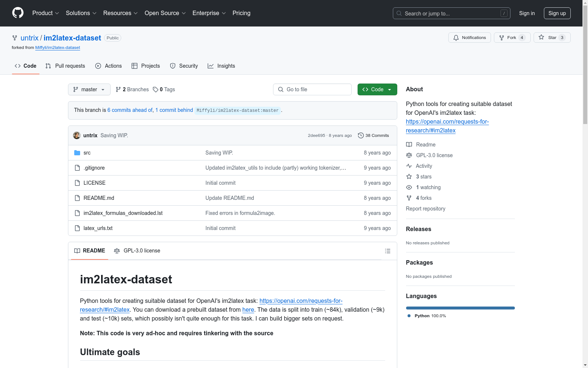Viewport: 588px width, 368px height.
Task: View the 38 Commits history
Action: pyautogui.click(x=373, y=135)
